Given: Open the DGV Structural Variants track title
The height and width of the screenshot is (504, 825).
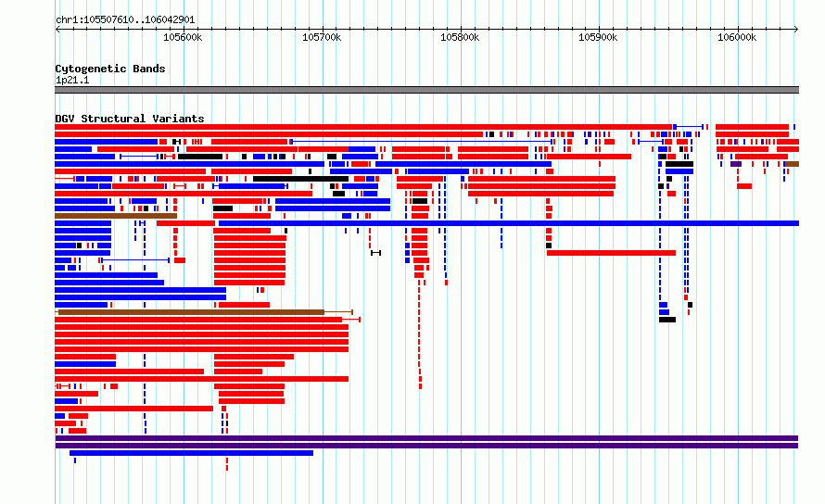Looking at the screenshot, I should click(x=130, y=119).
